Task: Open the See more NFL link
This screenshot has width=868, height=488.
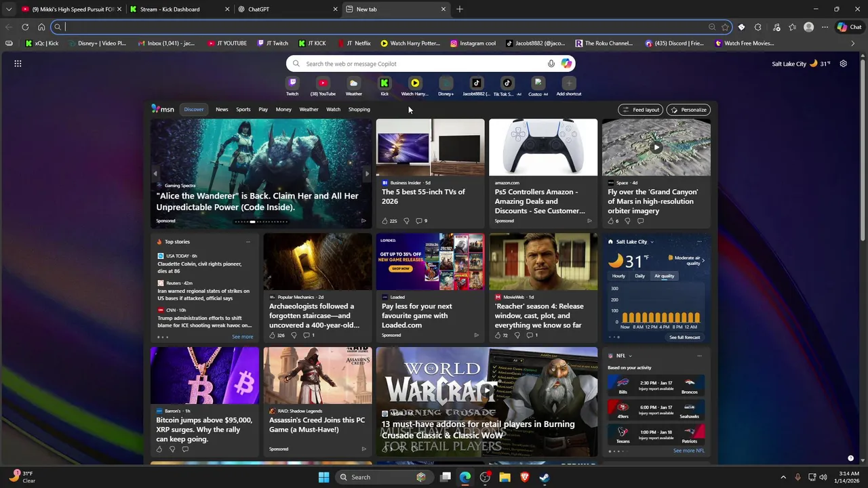Action: tap(689, 451)
